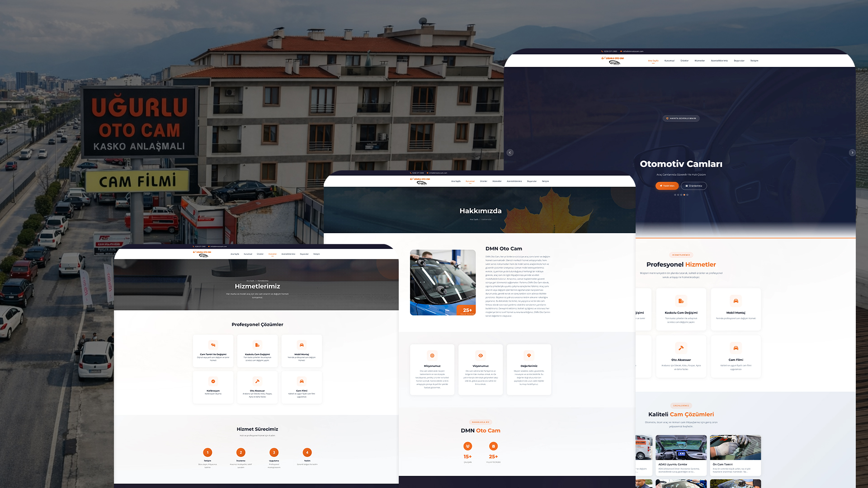868x488 pixels.
Task: Click the windshield installation photo with 25+ badge
Action: (x=443, y=282)
